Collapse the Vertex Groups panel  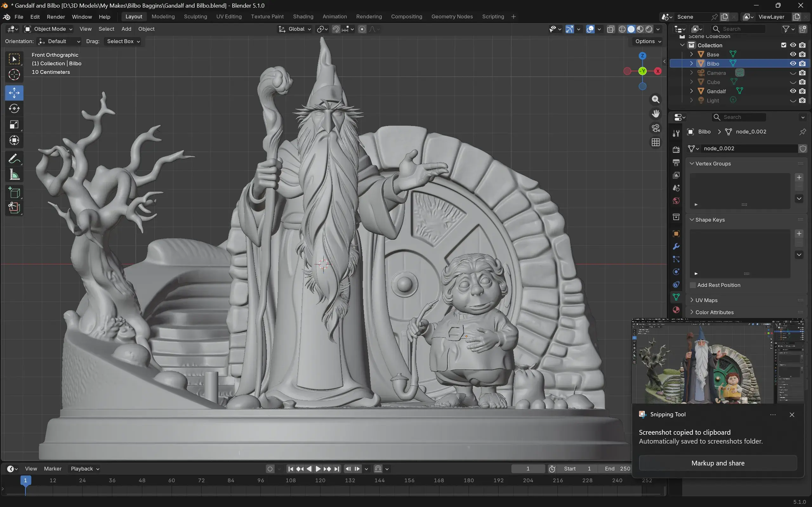tap(713, 164)
